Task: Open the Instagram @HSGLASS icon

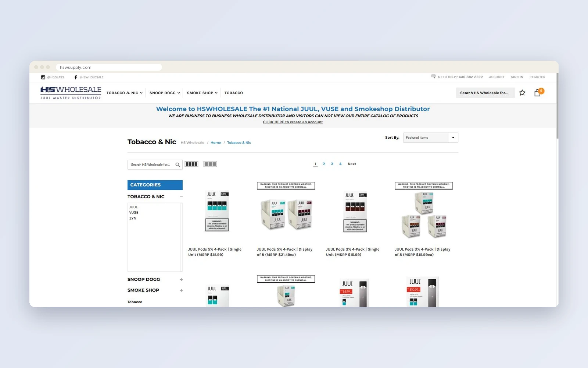Action: pos(43,77)
